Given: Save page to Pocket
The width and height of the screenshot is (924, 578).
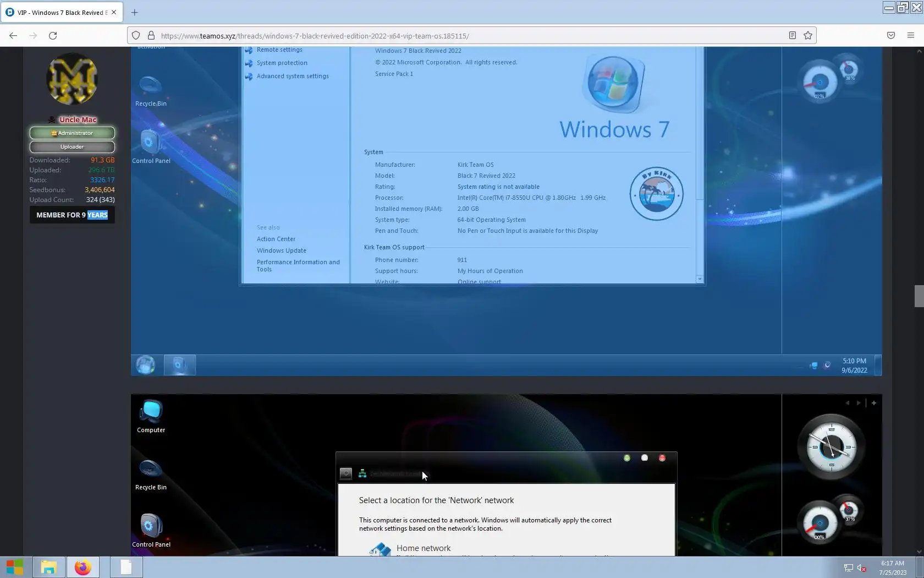Looking at the screenshot, I should click(891, 36).
